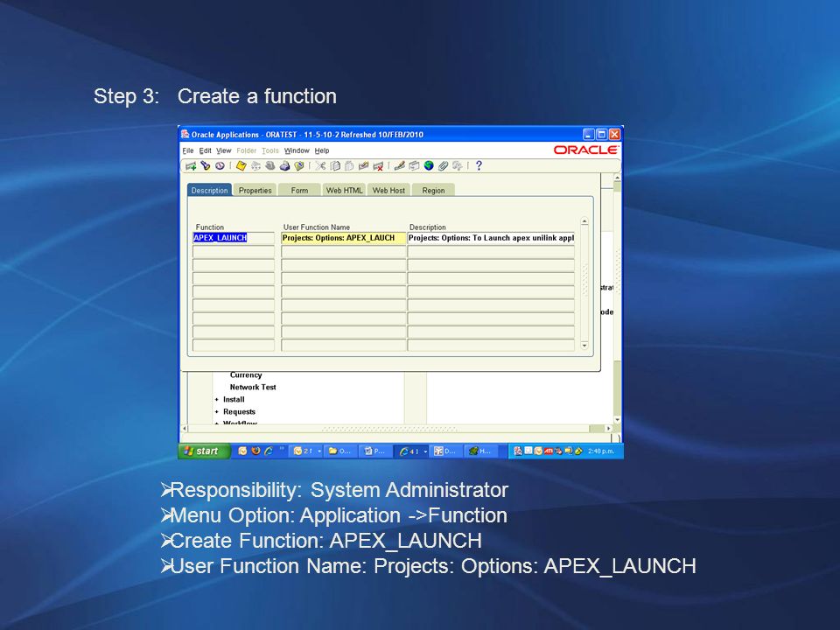Select Network Test in the navigator list
The image size is (840, 630).
[253, 388]
